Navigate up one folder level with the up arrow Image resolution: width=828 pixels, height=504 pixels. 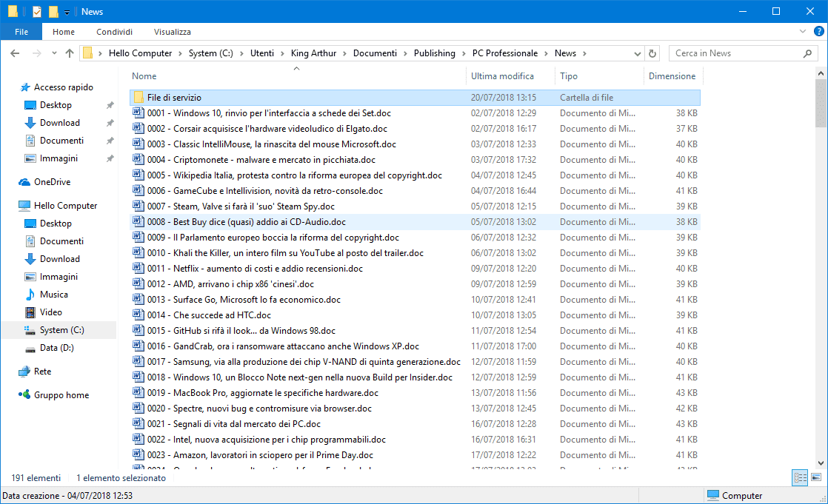[70, 53]
